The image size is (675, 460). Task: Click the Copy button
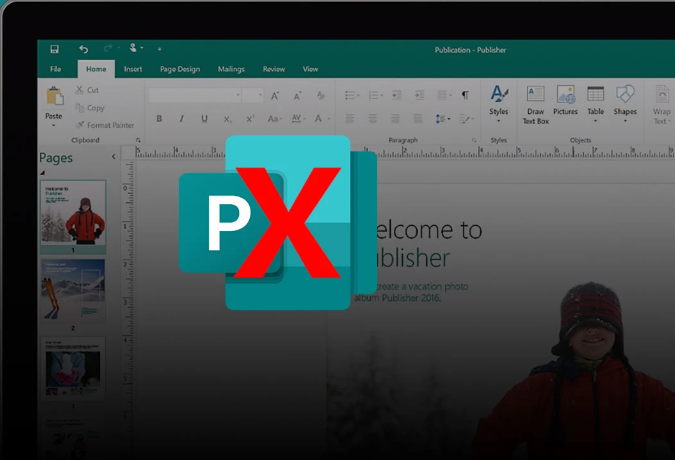90,108
